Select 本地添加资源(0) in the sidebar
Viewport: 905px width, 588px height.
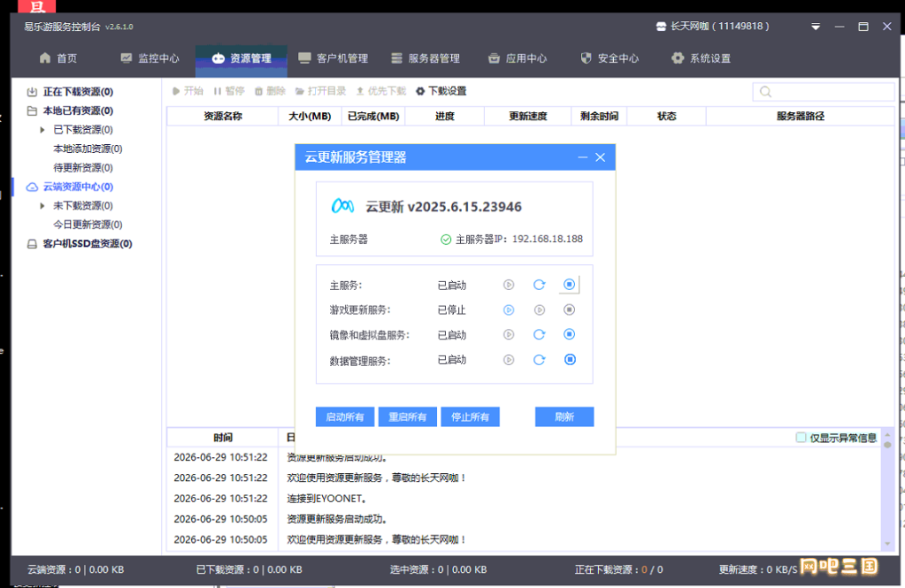pyautogui.click(x=88, y=149)
